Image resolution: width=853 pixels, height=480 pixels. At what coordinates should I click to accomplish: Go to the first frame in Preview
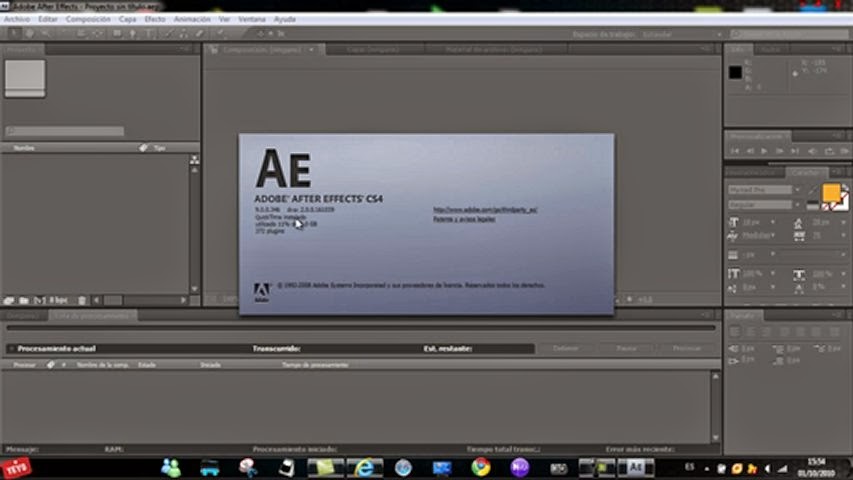[x=735, y=151]
